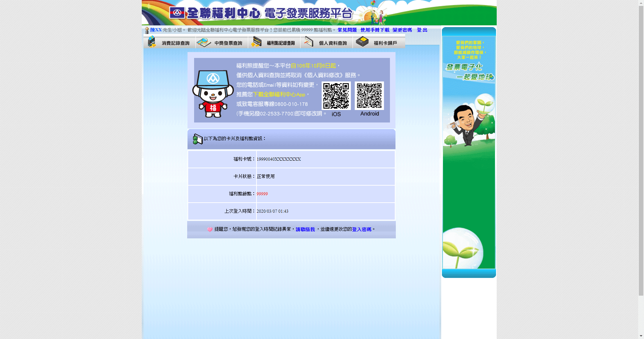Open 福利點記錄查詢 menu tab
Viewport: 644px width, 339px height.
[274, 42]
